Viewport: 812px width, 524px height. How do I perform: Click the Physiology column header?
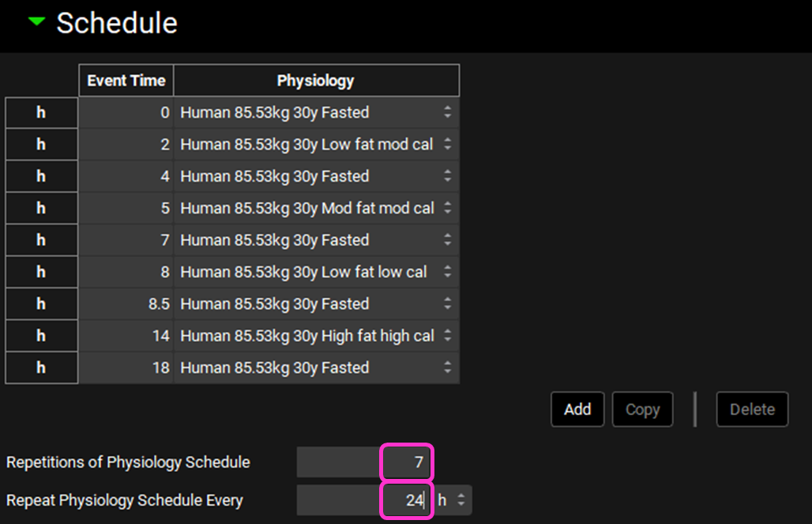[x=316, y=81]
